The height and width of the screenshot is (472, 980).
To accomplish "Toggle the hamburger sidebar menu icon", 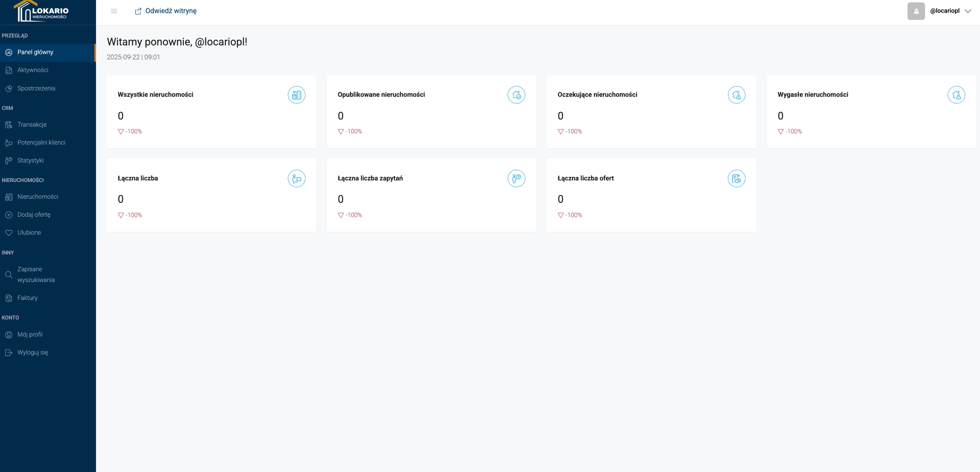I will coord(114,11).
